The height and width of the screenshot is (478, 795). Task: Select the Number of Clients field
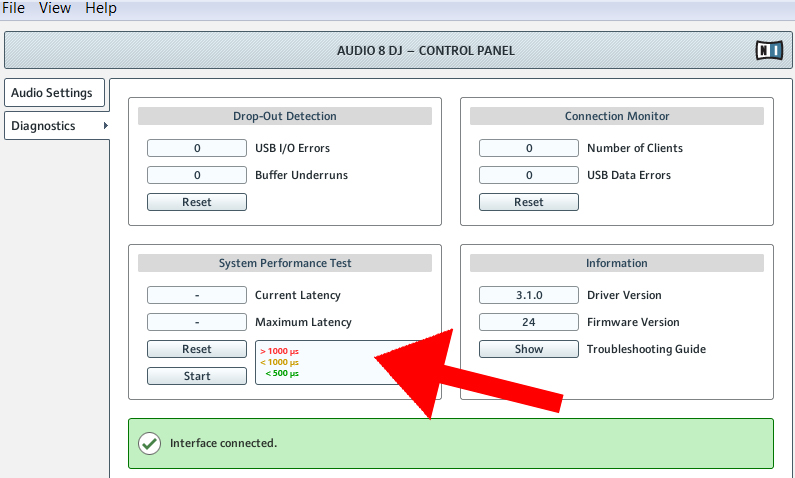528,148
